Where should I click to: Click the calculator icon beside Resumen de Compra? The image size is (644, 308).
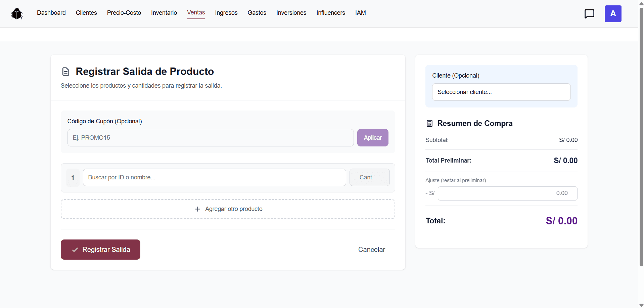[x=429, y=124]
